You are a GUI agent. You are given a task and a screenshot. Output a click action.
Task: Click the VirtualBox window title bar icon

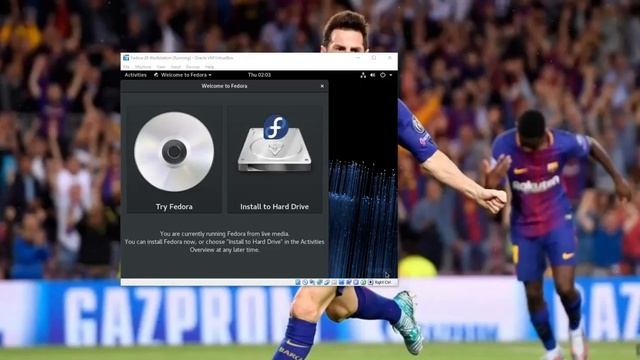point(126,58)
